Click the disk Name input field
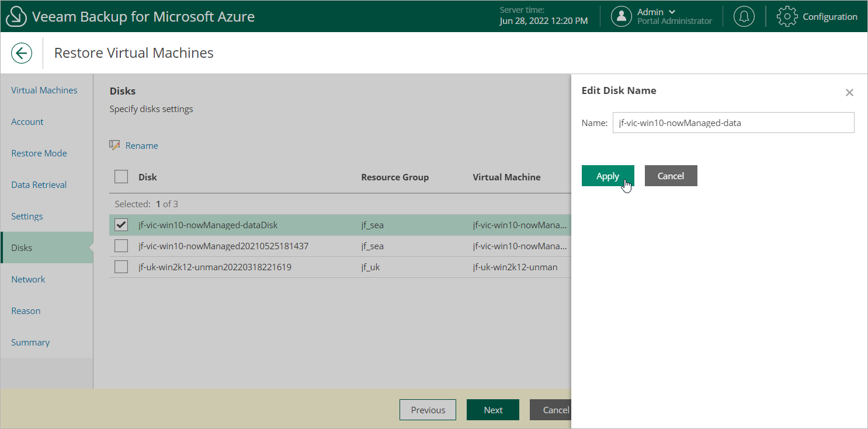 733,123
